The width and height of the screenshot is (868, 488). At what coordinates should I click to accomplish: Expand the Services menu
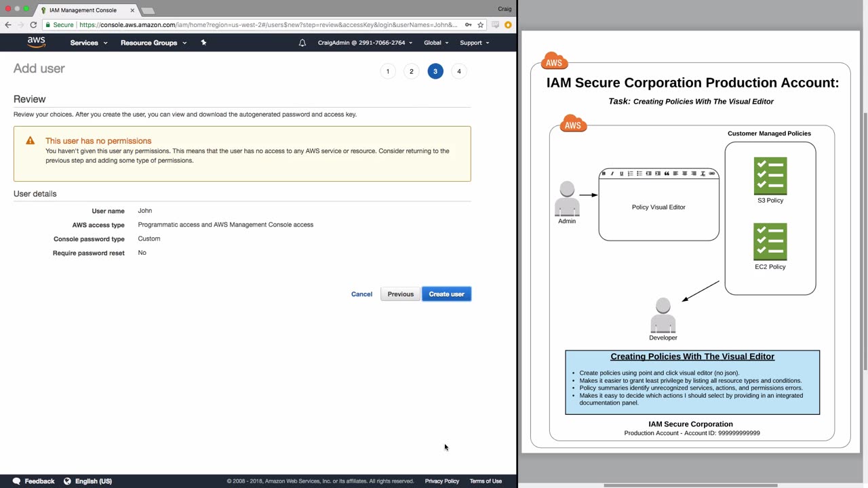click(89, 43)
